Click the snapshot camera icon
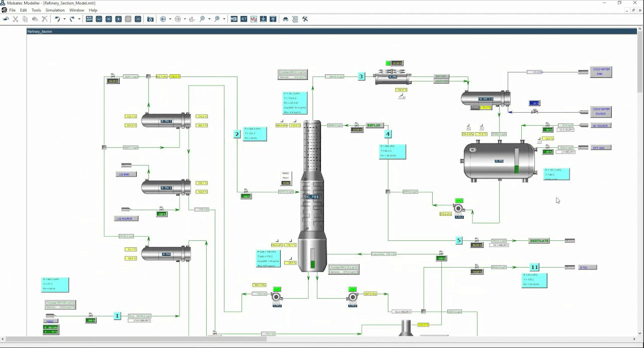The height and width of the screenshot is (348, 644). coord(150,19)
